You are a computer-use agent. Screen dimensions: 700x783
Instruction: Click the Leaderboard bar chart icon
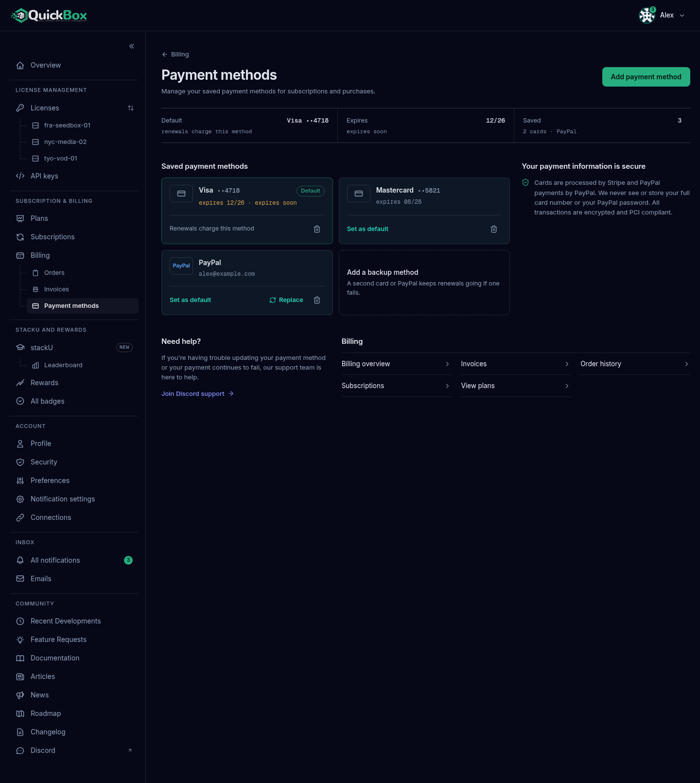[35, 365]
